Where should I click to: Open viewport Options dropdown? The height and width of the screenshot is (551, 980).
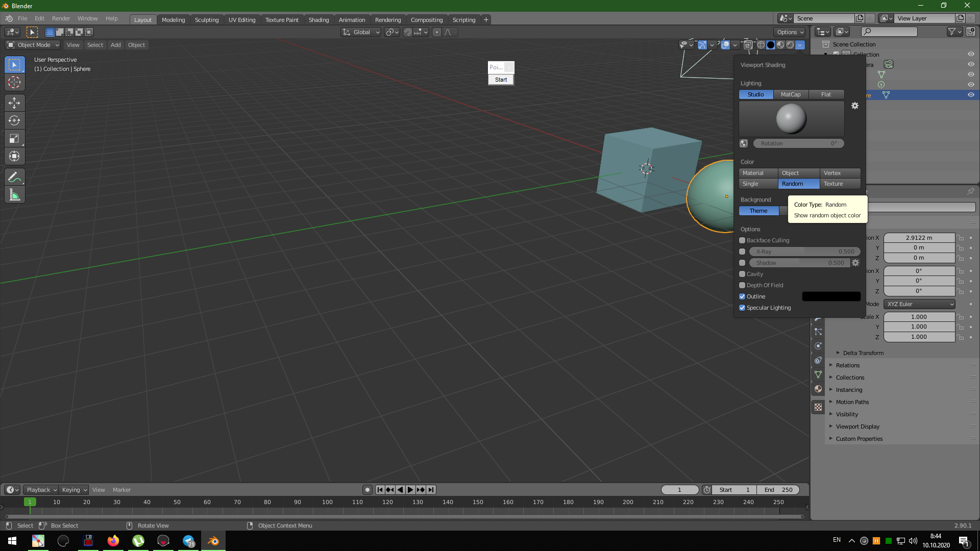[x=790, y=32]
